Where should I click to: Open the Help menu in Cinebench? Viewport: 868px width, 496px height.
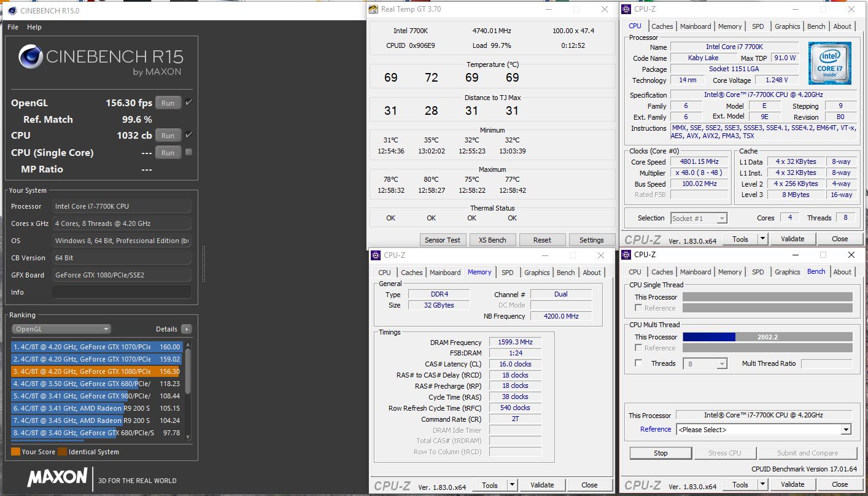click(x=34, y=27)
